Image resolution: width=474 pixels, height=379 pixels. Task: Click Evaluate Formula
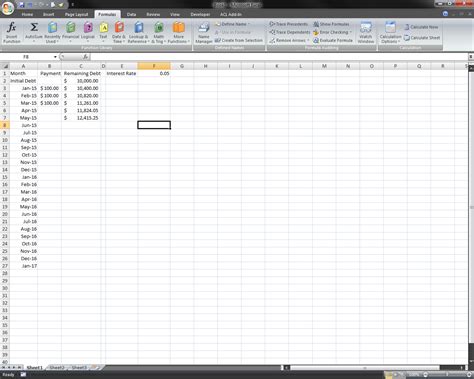coord(333,40)
